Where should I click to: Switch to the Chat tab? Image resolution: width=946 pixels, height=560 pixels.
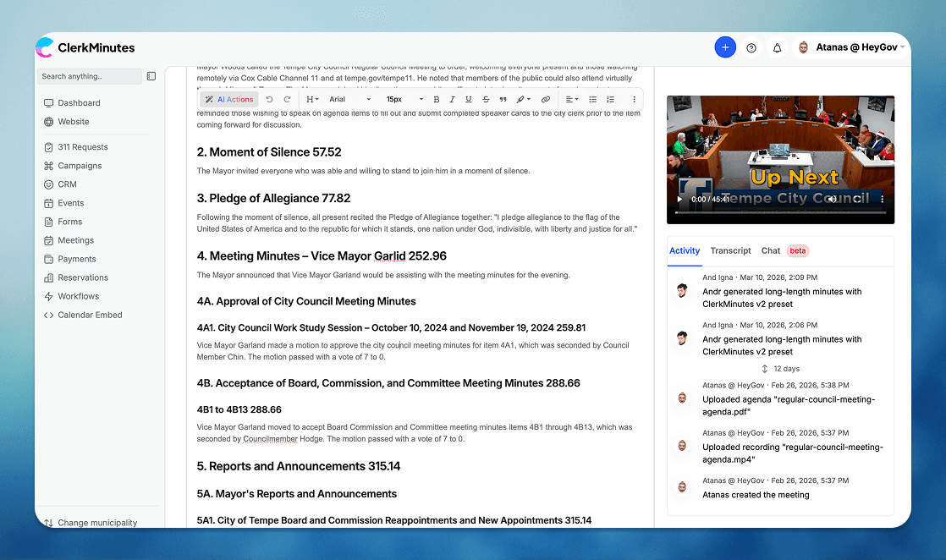coord(771,251)
